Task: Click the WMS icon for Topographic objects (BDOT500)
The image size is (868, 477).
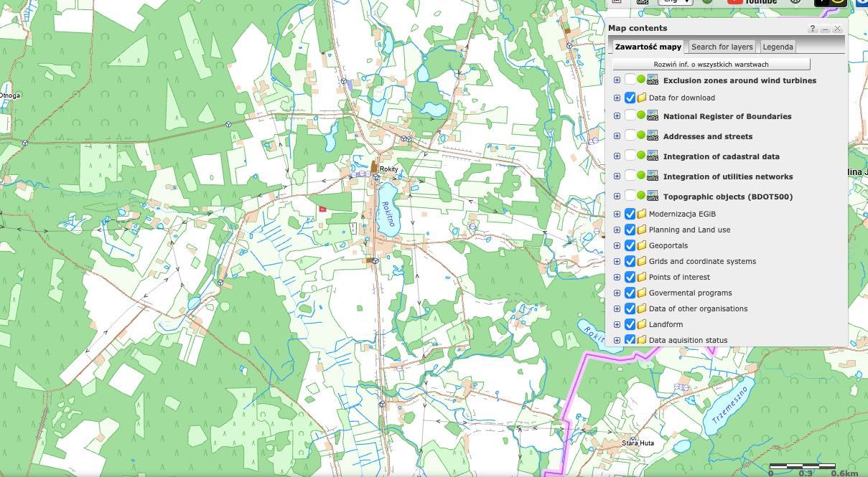Action: [x=653, y=196]
